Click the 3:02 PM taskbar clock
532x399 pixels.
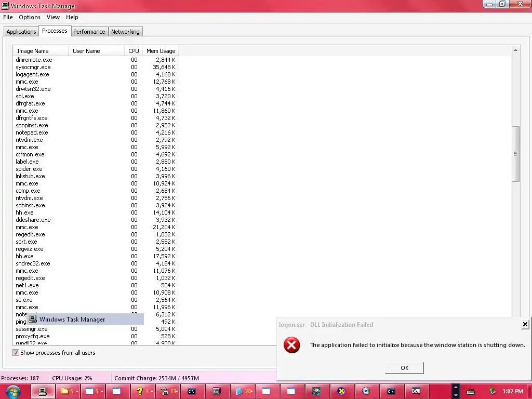coord(513,391)
